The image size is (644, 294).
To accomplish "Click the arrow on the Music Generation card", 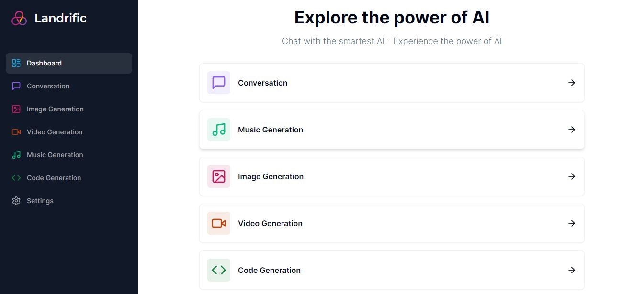I will click(571, 130).
